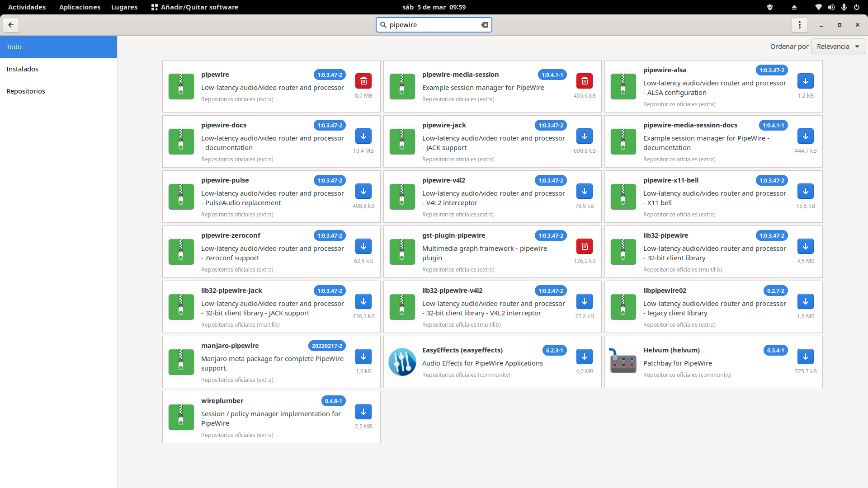Click the trash icon to remove pipewire
Screen dimensions: 868x488
tap(363, 81)
